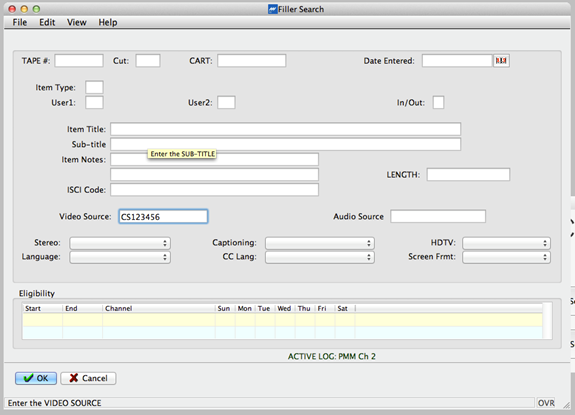Open the CC Lang dropdown
This screenshot has height=415, width=575.
(319, 257)
